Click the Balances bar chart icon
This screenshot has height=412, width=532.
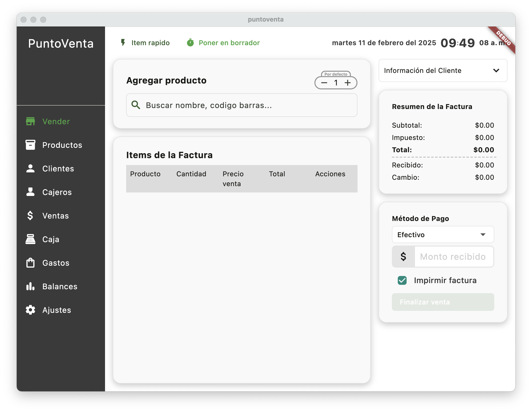[30, 286]
